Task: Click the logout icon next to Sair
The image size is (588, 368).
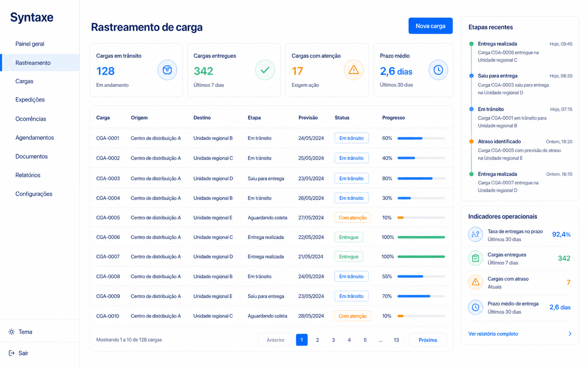Action: pyautogui.click(x=11, y=353)
